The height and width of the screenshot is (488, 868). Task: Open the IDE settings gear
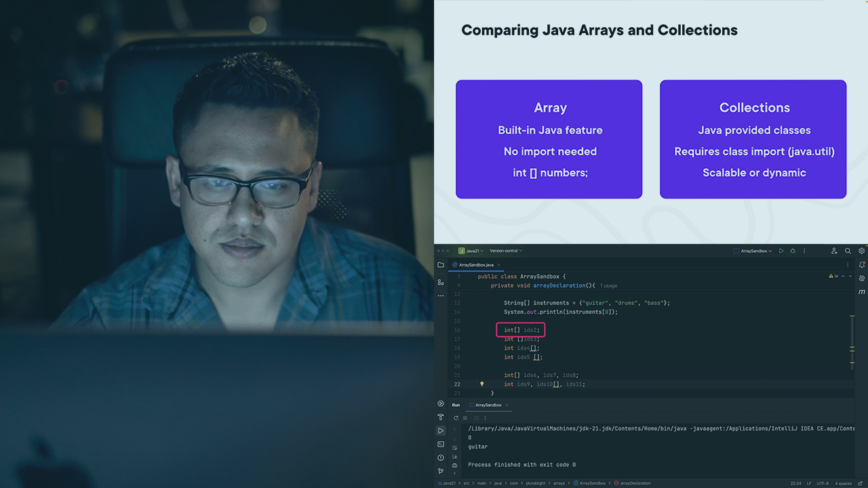pyautogui.click(x=861, y=251)
